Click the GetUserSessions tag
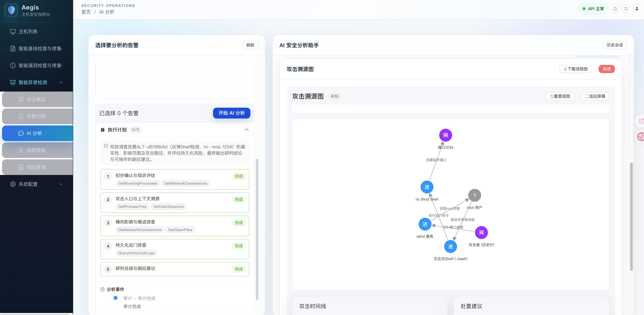Viewport: 644px width, 315px height. tap(169, 207)
